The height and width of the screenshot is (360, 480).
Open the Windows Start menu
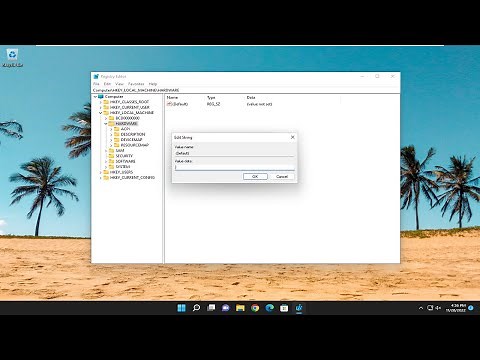182,308
